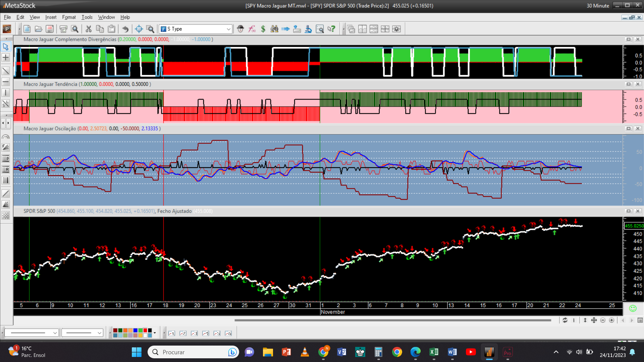Toggle chart layout button number 6
This screenshot has width=644, height=362.
pyautogui.click(x=228, y=333)
